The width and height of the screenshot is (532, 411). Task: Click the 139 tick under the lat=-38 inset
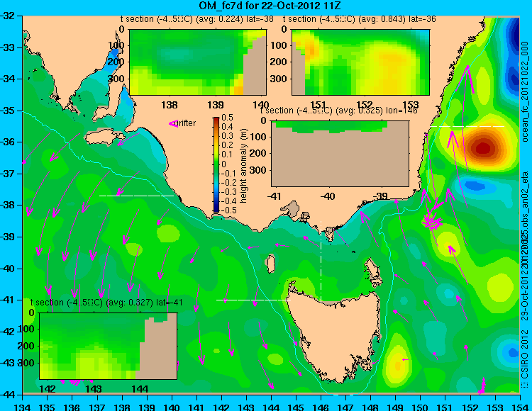point(216,105)
